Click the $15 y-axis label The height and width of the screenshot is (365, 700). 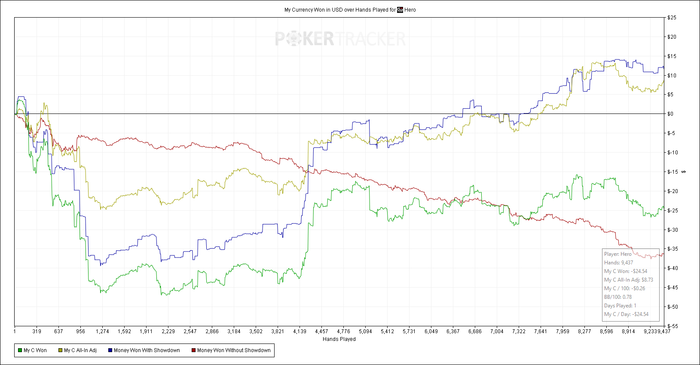pos(671,56)
